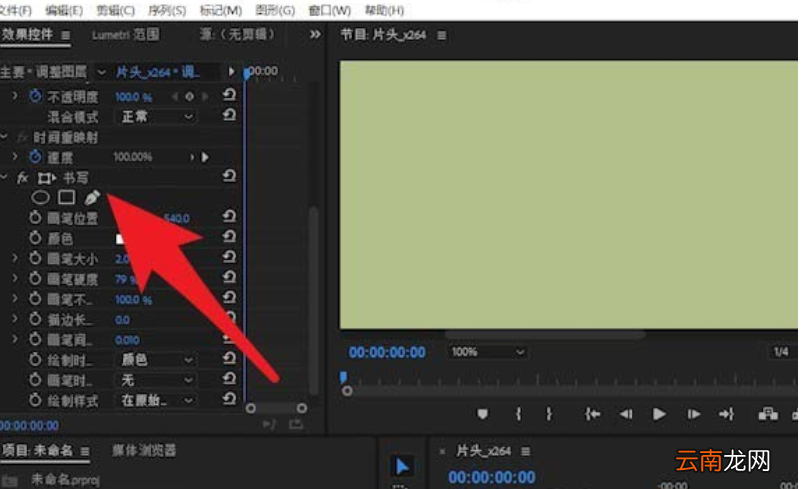This screenshot has height=489, width=808.
Task: Click export frame icon in effect controls
Action: click(296, 424)
